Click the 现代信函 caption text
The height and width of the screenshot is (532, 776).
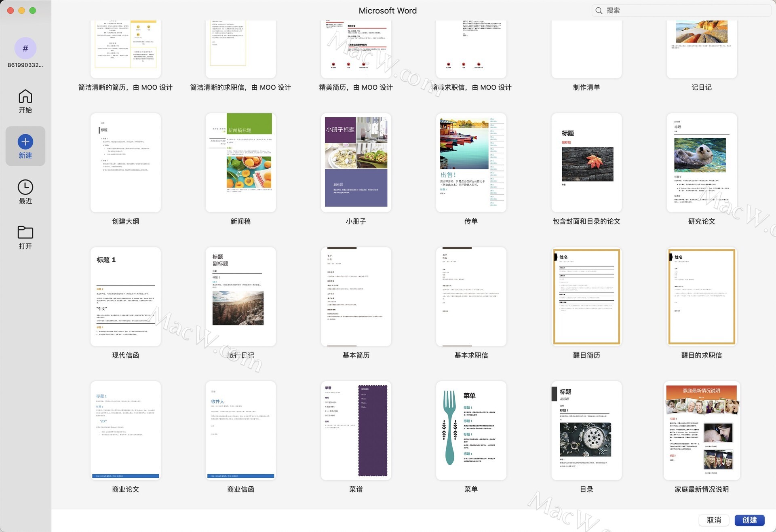tap(126, 355)
